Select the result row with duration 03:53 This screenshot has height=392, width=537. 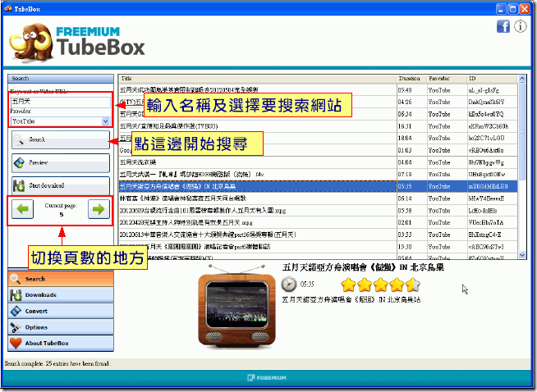[319, 235]
